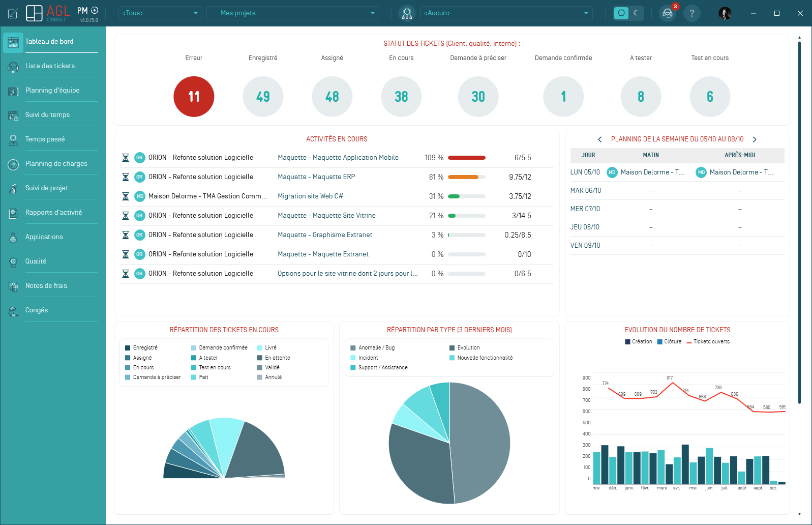Image resolution: width=812 pixels, height=525 pixels.
Task: Click the vertical scrollbar on the right edge
Action: 799,223
